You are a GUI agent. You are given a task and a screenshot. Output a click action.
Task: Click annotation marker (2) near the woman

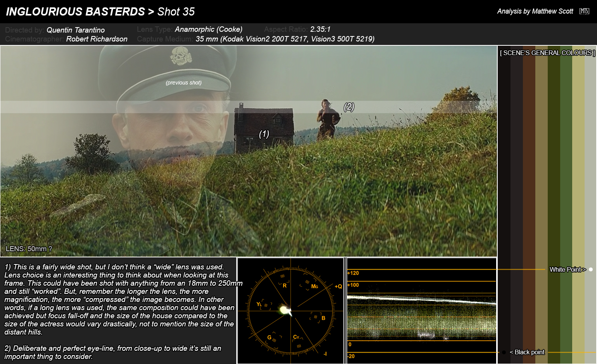pos(349,107)
